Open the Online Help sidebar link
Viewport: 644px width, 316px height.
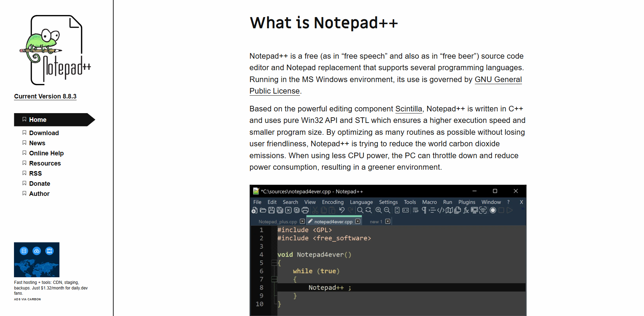point(46,153)
